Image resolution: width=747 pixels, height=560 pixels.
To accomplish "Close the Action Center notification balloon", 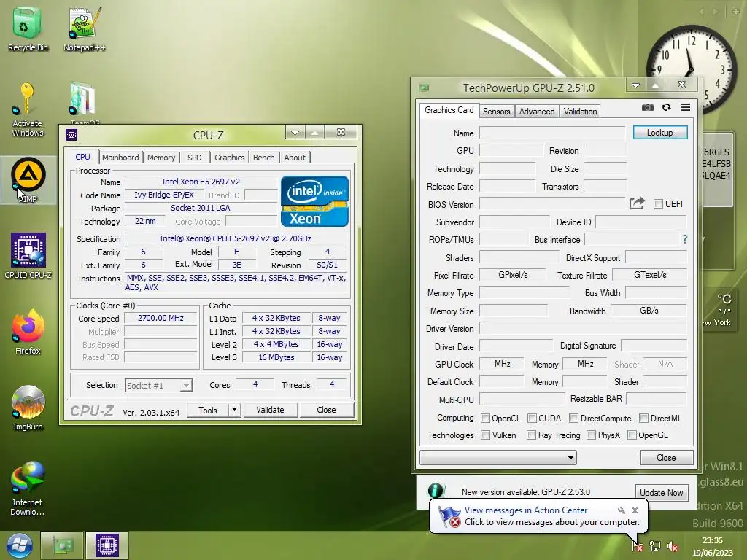I will (x=635, y=510).
